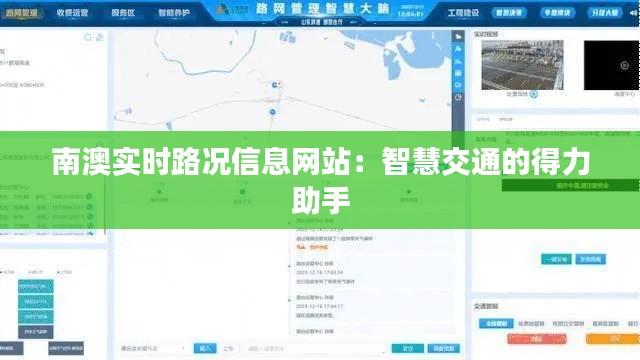Viewport: 640px width, 360px height.
Task: Click the speaker icon in top header
Action: click(x=633, y=13)
